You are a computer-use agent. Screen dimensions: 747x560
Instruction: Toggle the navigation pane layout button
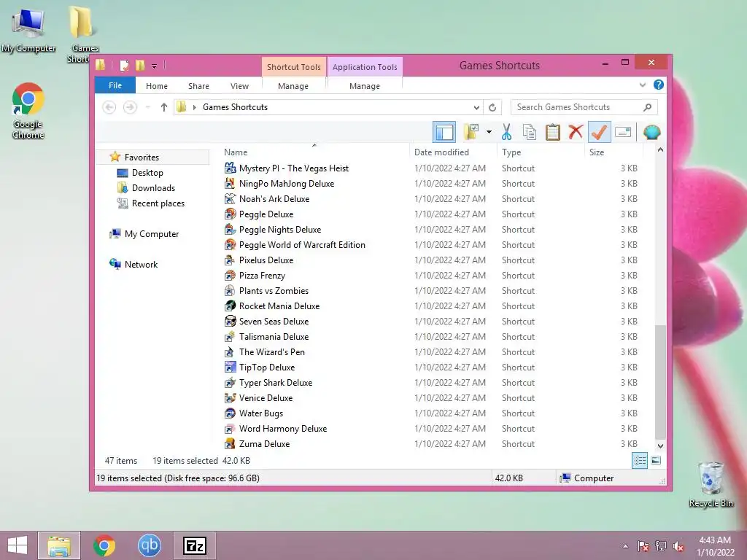(x=444, y=132)
